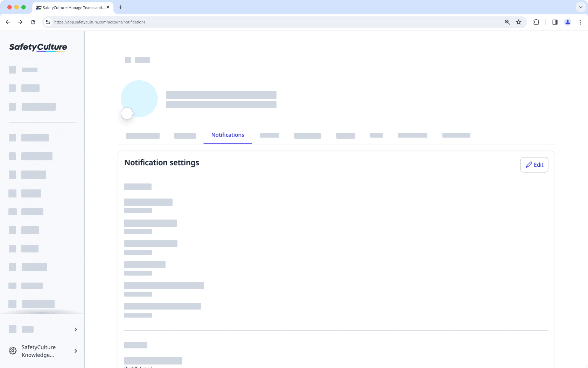
Task: Click the site information icon beside URL
Action: [x=48, y=22]
